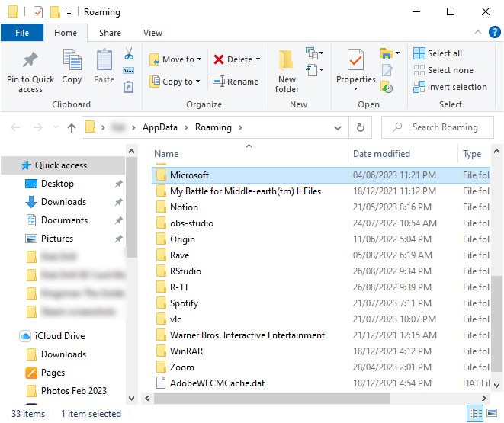The height and width of the screenshot is (423, 504).
Task: Switch to Details view icon in status bar
Action: coord(475,413)
